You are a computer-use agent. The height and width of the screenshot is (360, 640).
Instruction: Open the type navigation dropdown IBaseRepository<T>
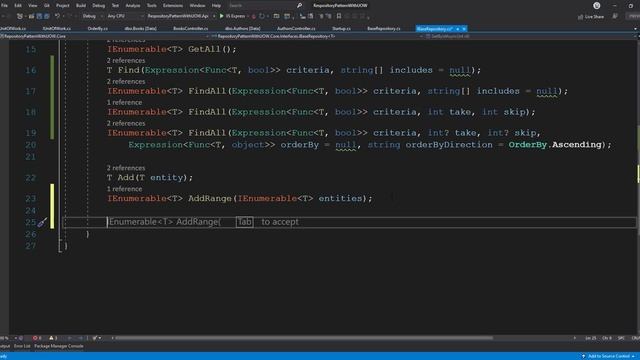click(316, 36)
